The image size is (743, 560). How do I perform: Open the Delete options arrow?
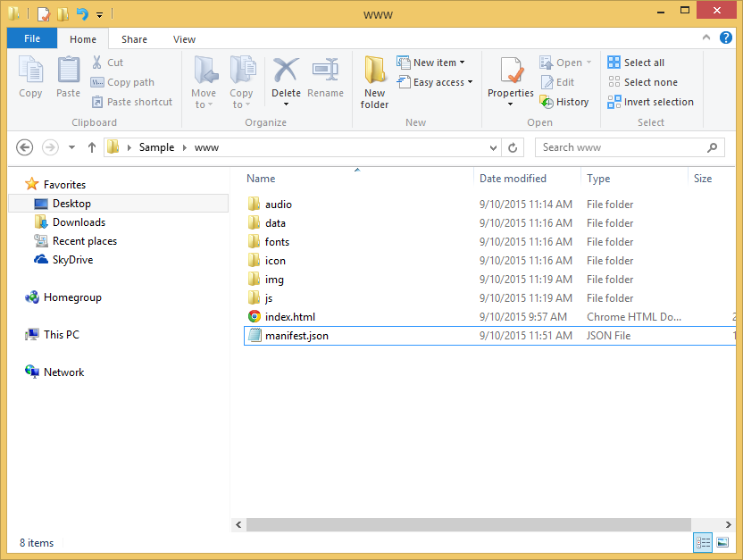tap(286, 104)
